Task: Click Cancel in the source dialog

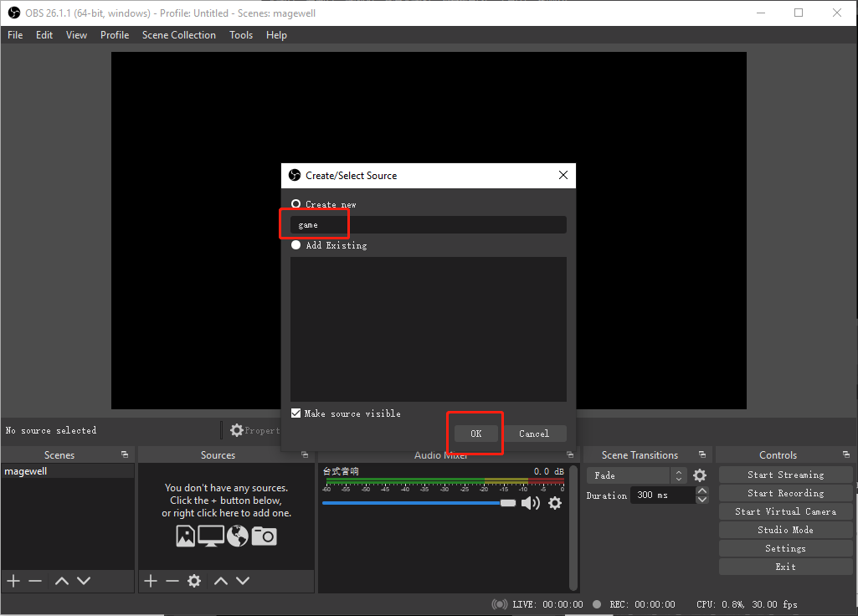Action: tap(534, 434)
